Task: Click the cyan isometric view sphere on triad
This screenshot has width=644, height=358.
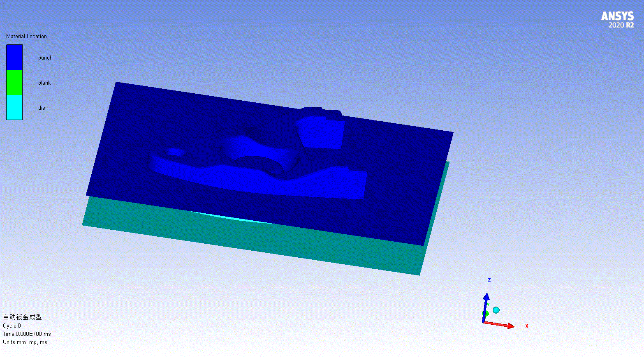Action: pos(496,310)
